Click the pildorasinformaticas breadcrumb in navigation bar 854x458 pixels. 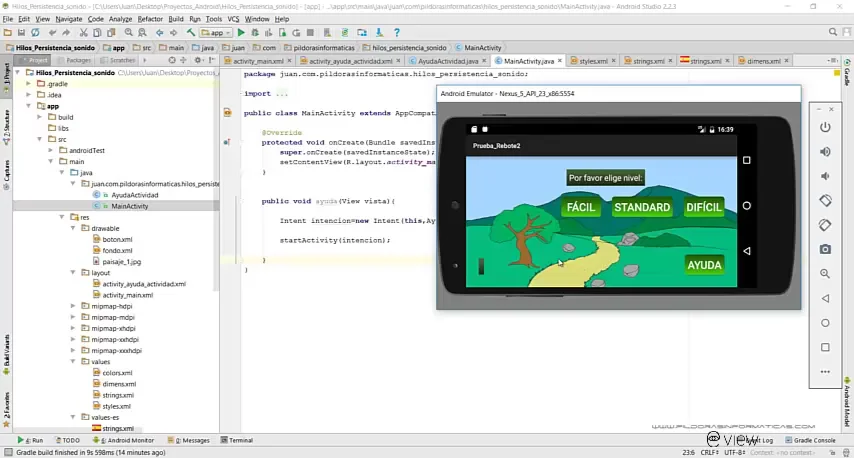(319, 48)
